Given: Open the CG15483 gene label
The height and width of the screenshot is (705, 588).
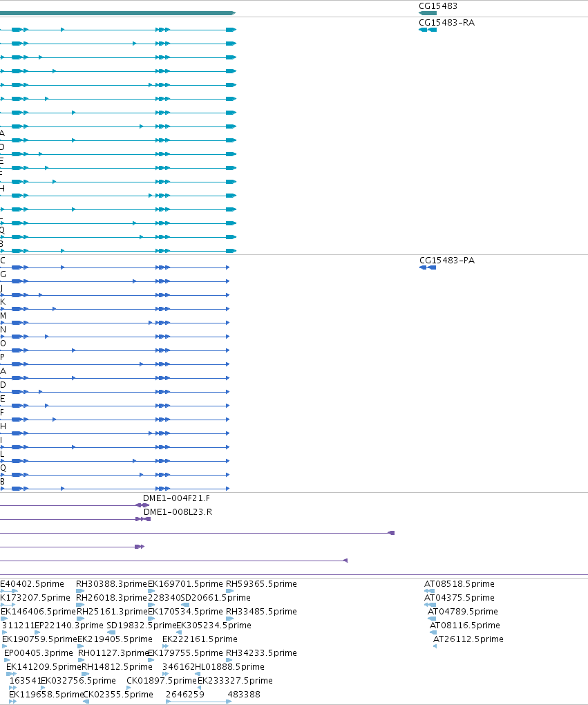Looking at the screenshot, I should point(438,6).
